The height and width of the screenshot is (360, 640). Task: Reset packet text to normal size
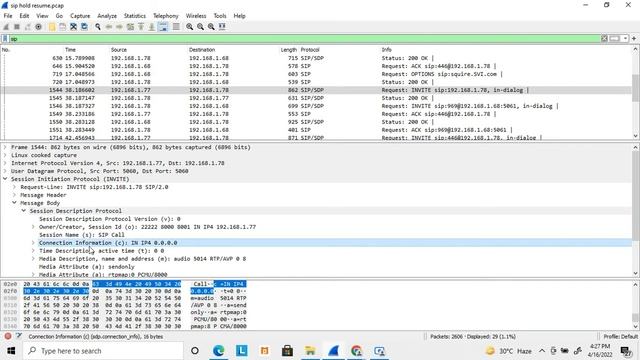point(211,27)
